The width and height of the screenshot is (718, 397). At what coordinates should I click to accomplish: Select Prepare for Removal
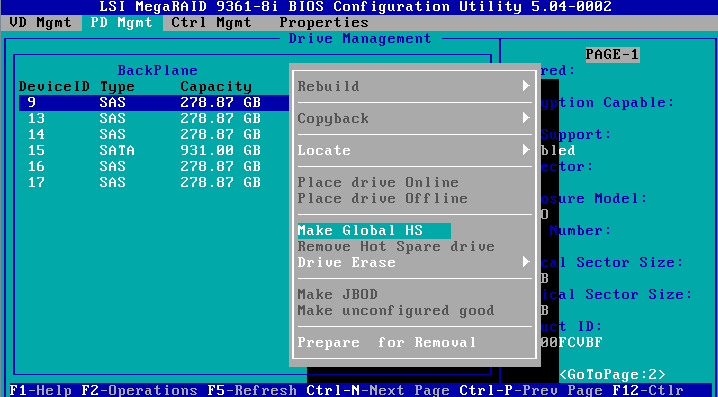click(x=387, y=343)
